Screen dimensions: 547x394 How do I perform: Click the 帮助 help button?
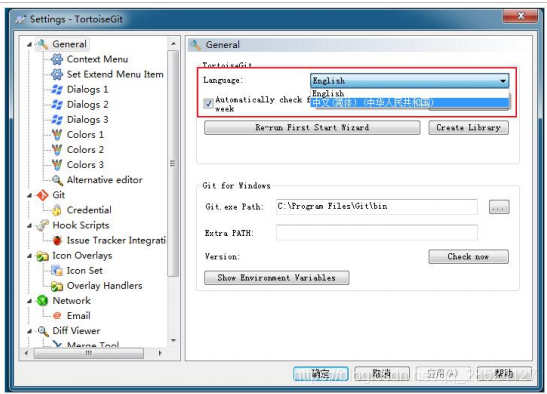click(504, 374)
